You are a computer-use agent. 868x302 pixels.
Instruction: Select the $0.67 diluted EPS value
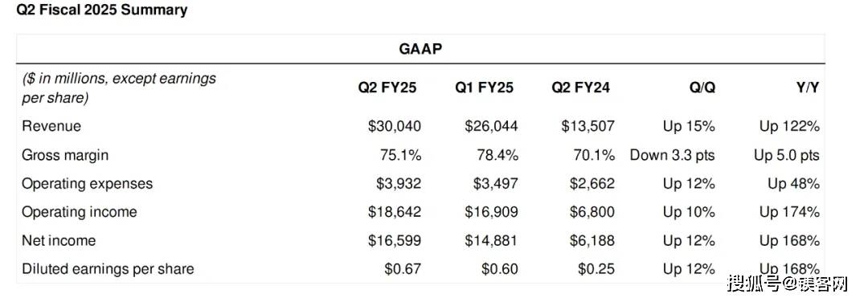[x=403, y=269]
